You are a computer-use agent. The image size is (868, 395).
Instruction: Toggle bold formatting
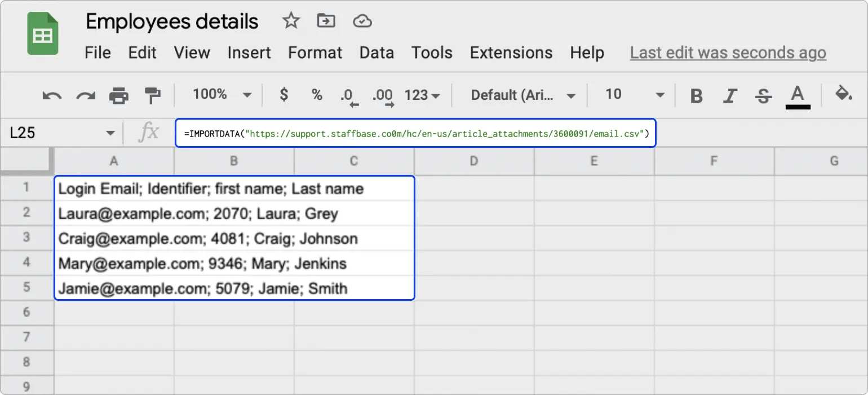click(x=697, y=96)
